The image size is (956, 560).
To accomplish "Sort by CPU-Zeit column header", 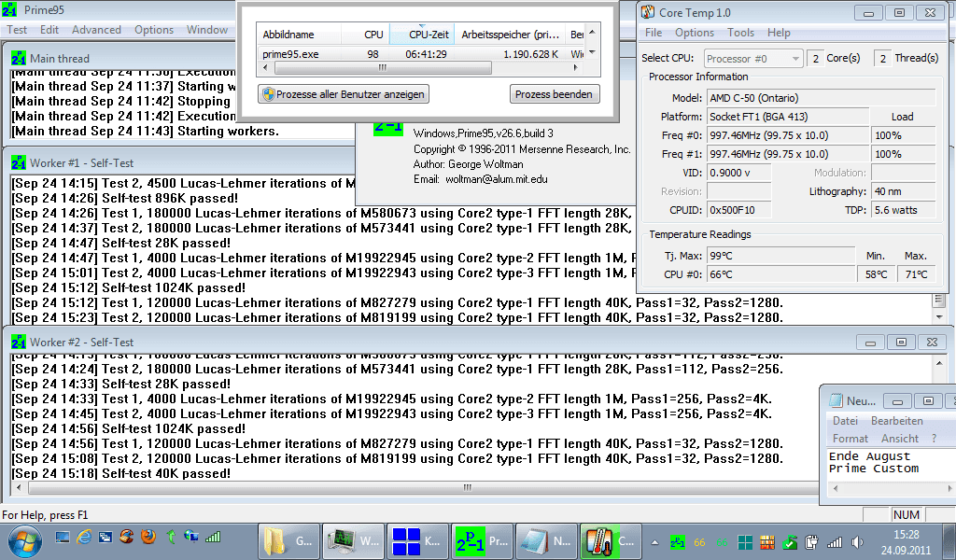I will point(421,35).
